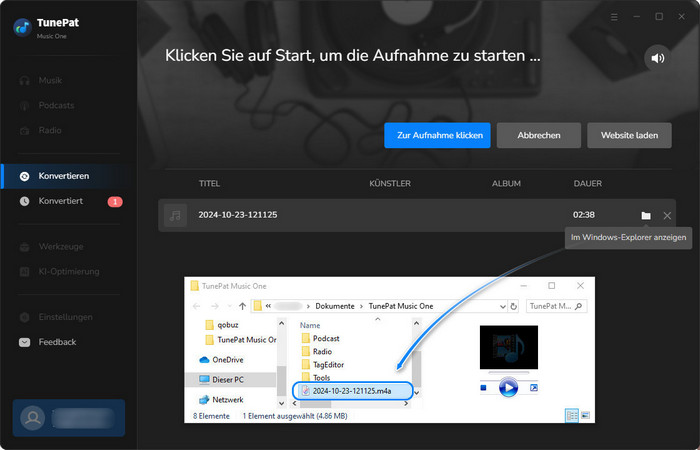Select the Podcast folder
700x450 pixels.
(321, 338)
